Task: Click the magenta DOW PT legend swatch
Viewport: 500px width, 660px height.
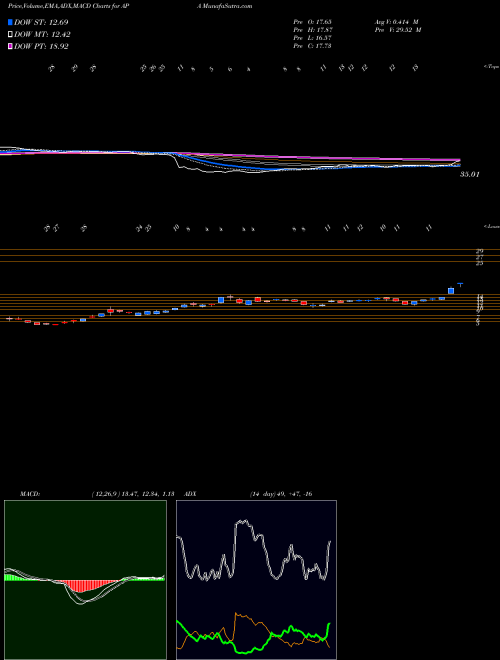Action: point(11,46)
